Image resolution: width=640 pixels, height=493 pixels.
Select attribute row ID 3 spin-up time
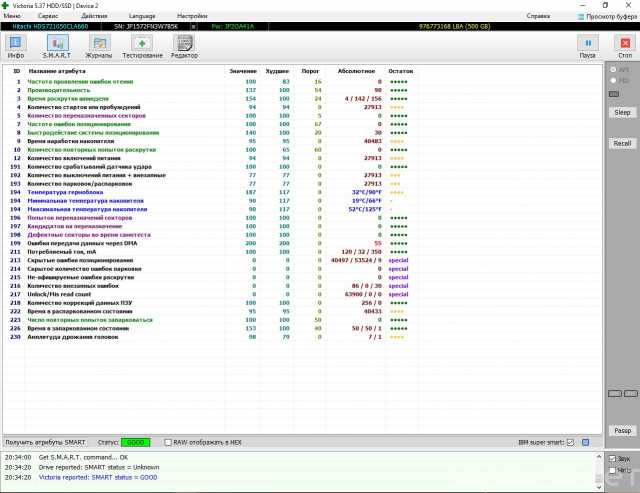(211, 99)
